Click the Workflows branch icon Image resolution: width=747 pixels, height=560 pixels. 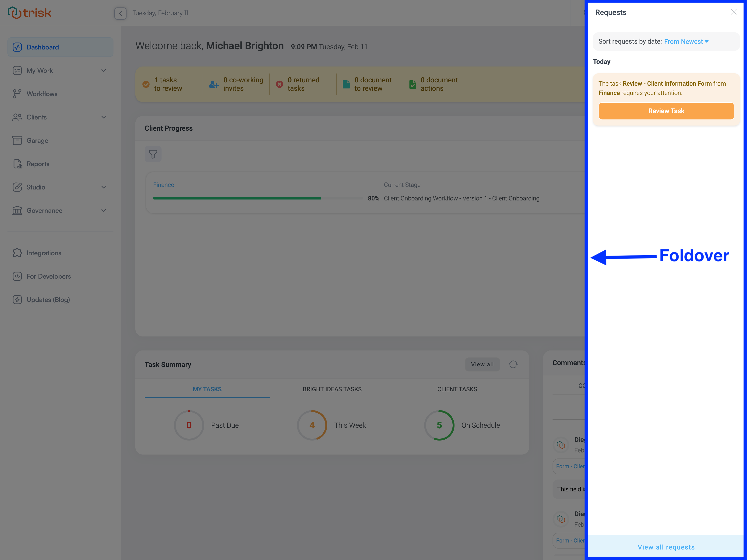pos(17,94)
